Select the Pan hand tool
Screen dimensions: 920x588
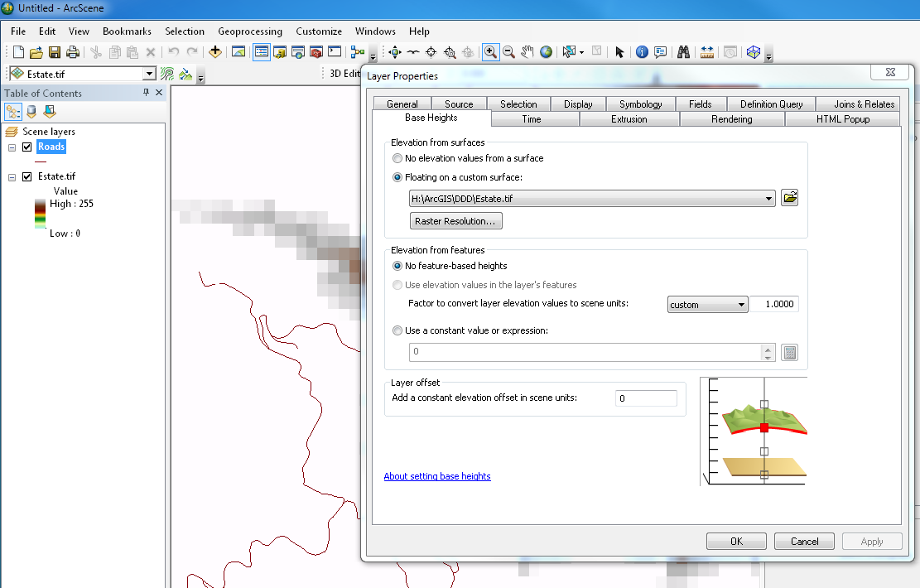pyautogui.click(x=527, y=52)
